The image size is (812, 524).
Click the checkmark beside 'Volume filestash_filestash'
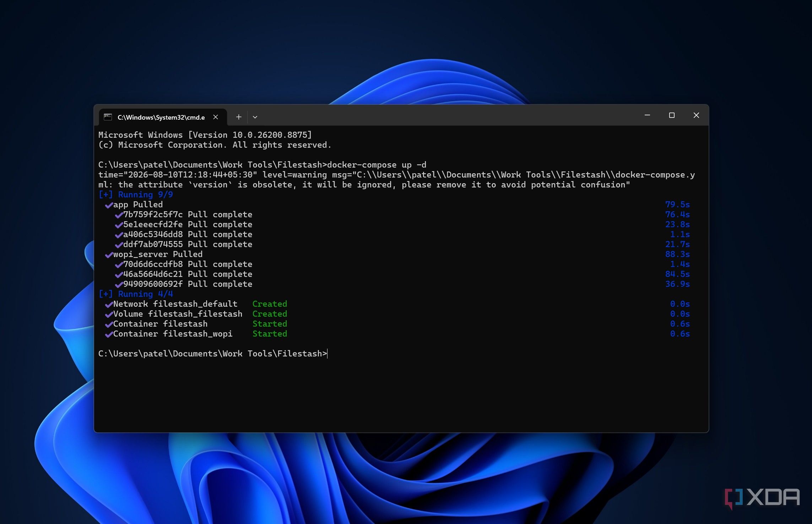pyautogui.click(x=109, y=314)
